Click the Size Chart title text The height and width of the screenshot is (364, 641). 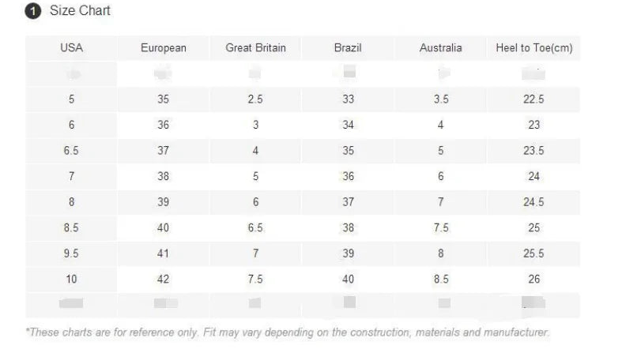pyautogui.click(x=80, y=11)
